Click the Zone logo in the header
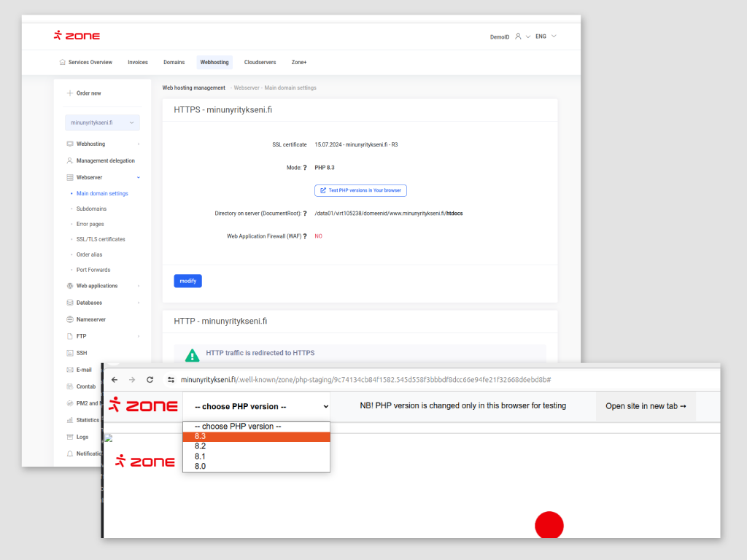This screenshot has width=747, height=560. click(x=77, y=36)
